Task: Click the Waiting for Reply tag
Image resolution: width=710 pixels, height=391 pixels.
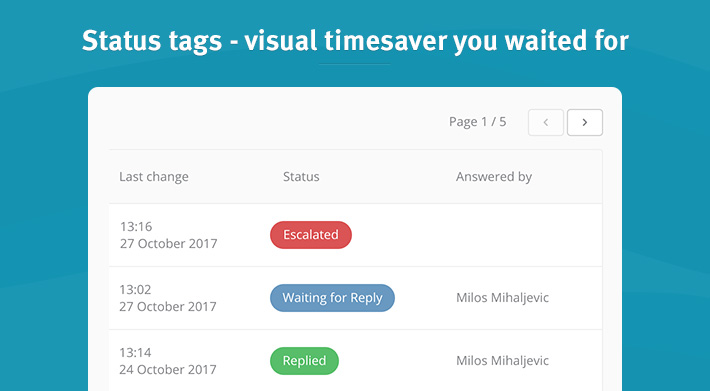Action: tap(332, 298)
